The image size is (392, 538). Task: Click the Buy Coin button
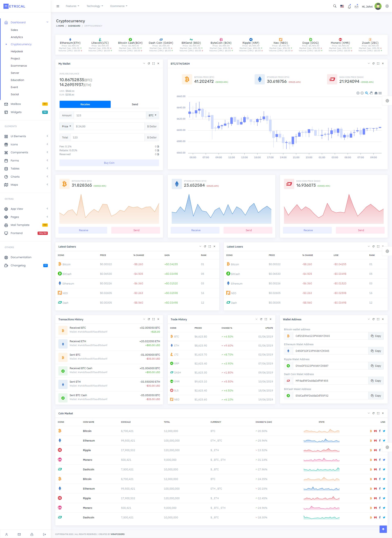click(x=109, y=163)
